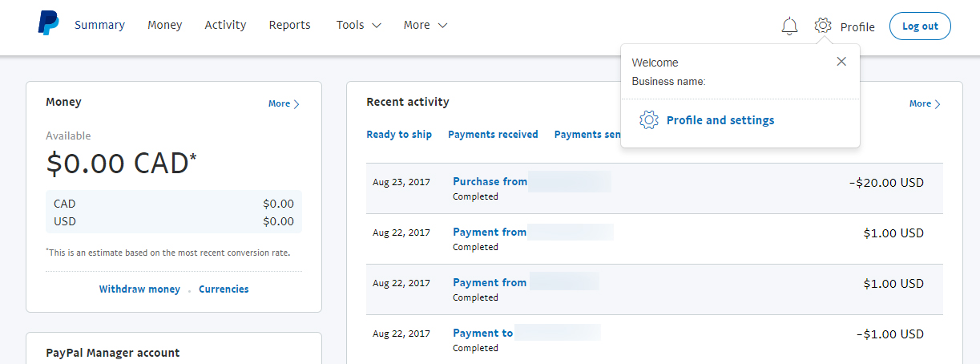980x364 pixels.
Task: Expand the Tools dropdown menu
Action: (x=358, y=25)
